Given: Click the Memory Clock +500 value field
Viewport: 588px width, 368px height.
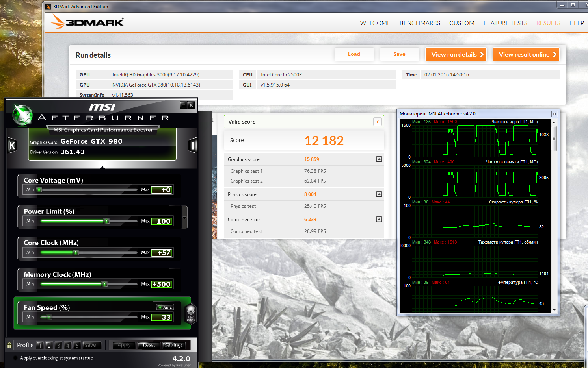Looking at the screenshot, I should click(x=162, y=284).
